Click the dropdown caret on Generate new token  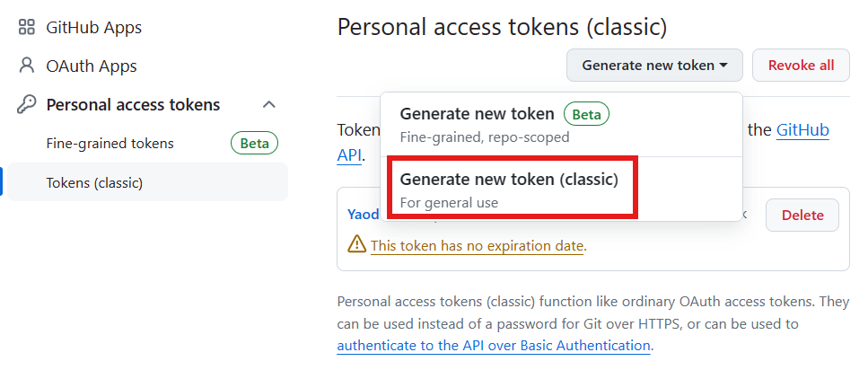(723, 66)
